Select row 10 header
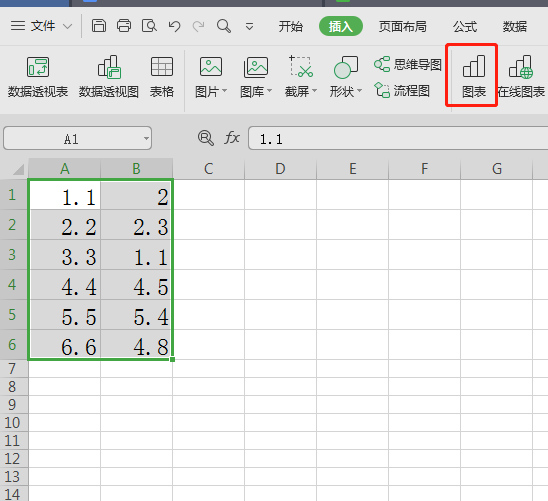 click(x=14, y=423)
